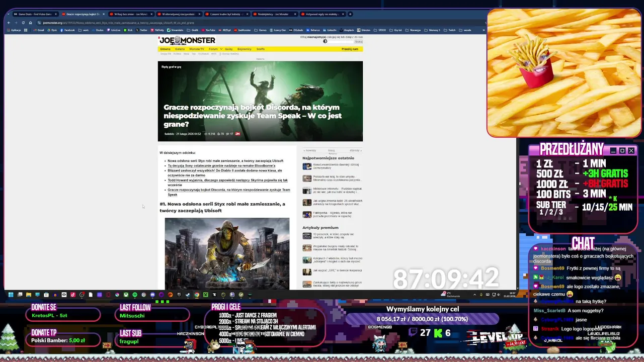Open the Twitch bookmark

(450, 30)
